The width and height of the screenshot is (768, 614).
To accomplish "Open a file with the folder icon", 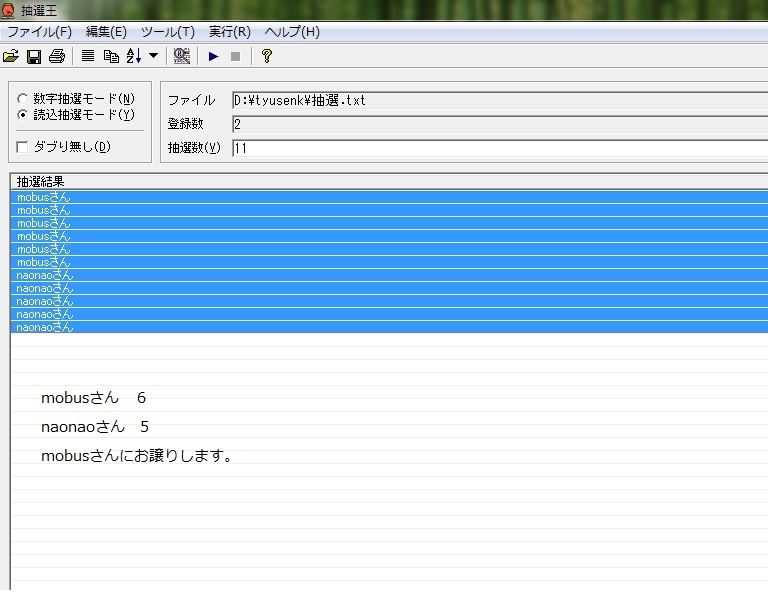I will tap(11, 56).
